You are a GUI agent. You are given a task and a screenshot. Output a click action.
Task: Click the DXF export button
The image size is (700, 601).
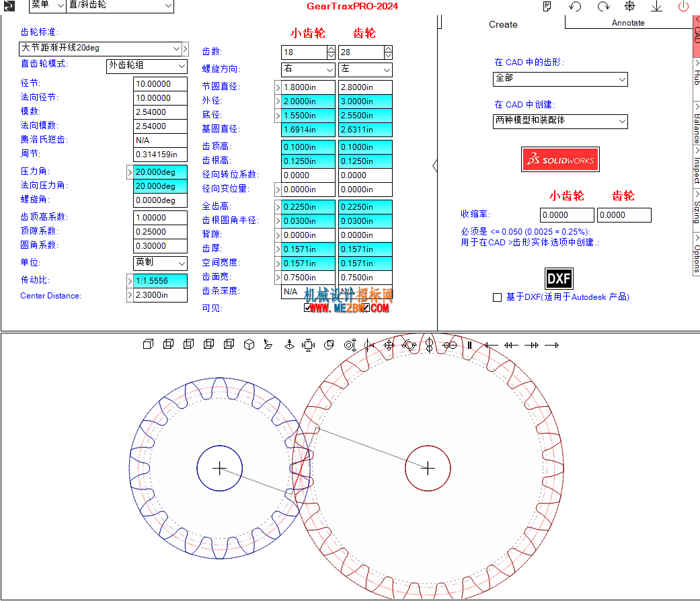559,279
